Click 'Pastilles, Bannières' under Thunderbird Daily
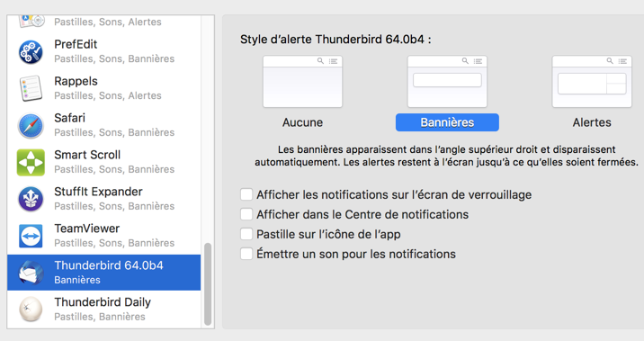The width and height of the screenshot is (644, 341). click(x=100, y=317)
